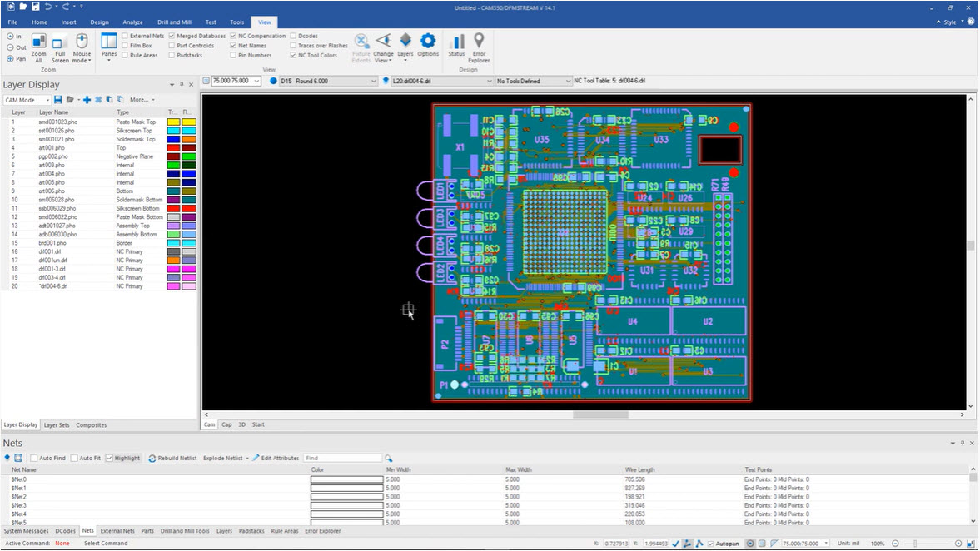This screenshot has height=551, width=980.
Task: Click the smd001023.pho layer yellow color swatch
Action: click(x=173, y=122)
